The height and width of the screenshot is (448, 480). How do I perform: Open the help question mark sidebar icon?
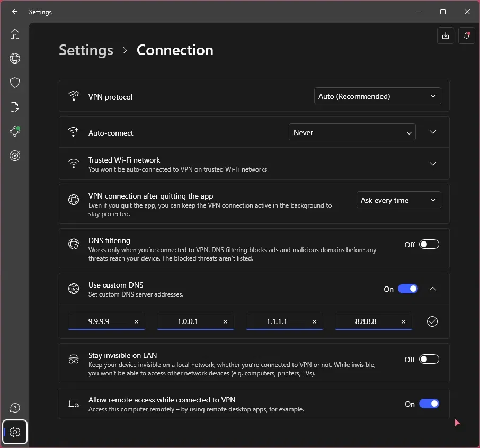click(x=15, y=408)
